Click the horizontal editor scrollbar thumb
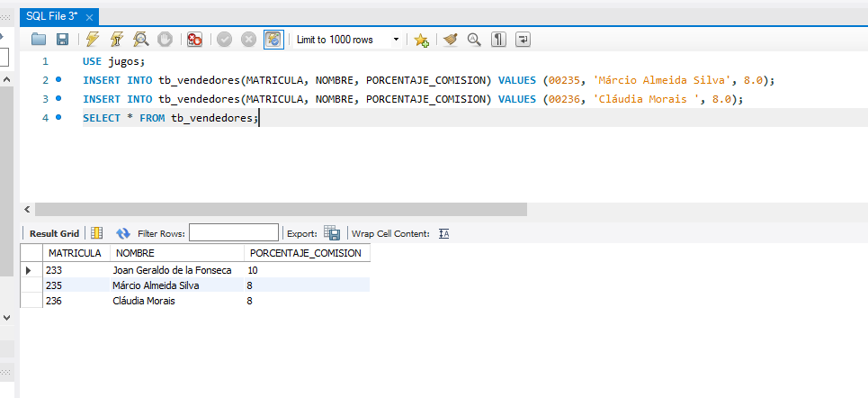Viewport: 868px width, 398px height. [281, 209]
